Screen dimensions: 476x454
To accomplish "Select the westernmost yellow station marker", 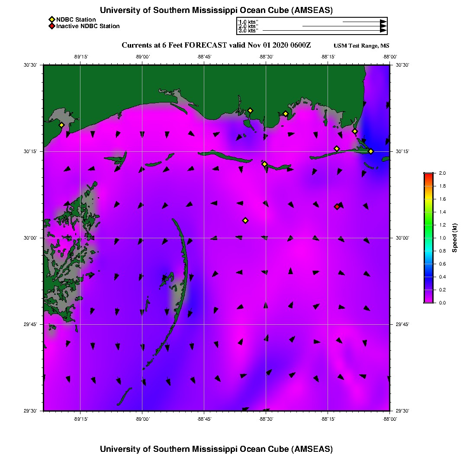I will (62, 125).
